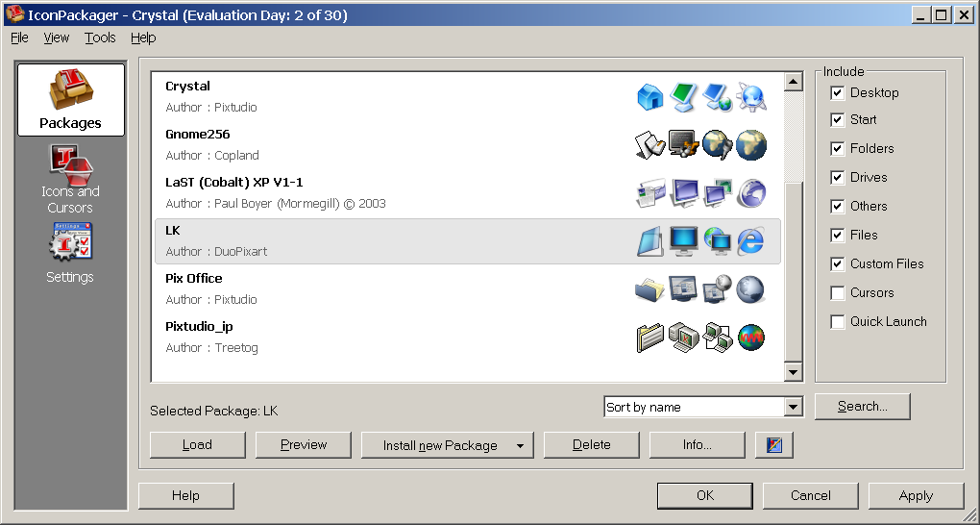Click the first globe icon in Gnome256 row
980x525 pixels.
pos(717,144)
